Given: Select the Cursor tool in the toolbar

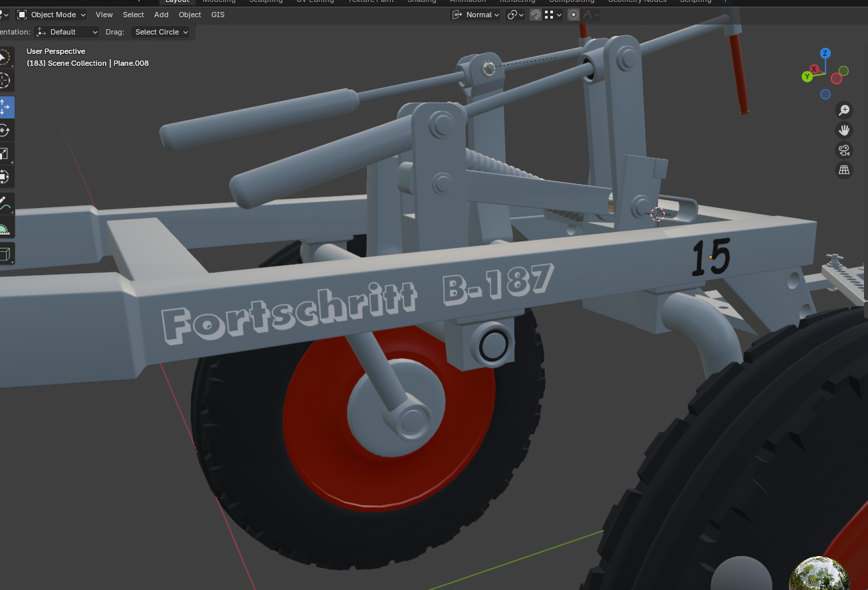Looking at the screenshot, I should coord(4,81).
